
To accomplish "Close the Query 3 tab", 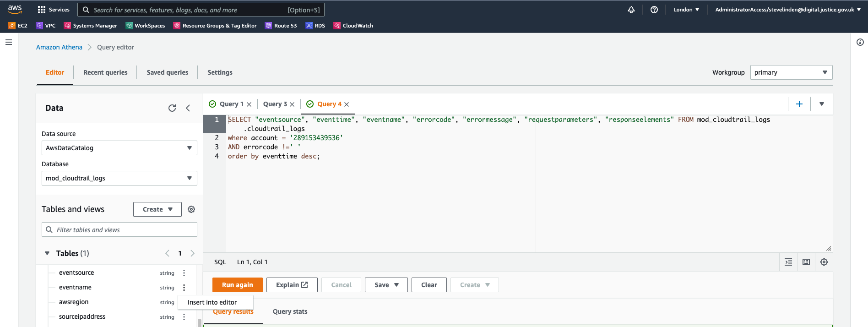I will tap(292, 104).
